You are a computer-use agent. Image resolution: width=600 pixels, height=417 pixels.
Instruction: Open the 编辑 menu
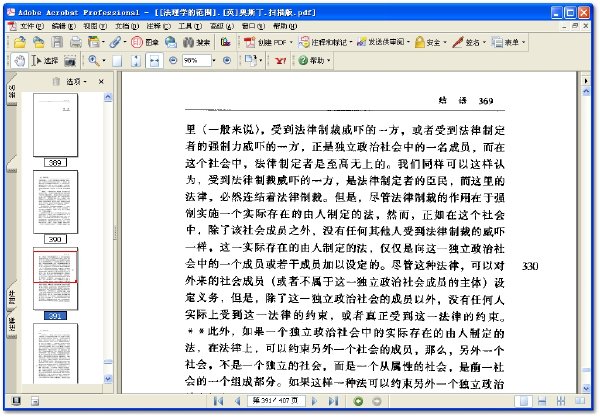point(64,26)
